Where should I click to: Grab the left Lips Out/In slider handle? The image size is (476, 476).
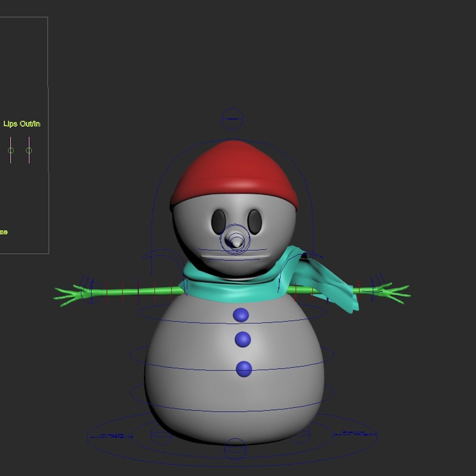tap(11, 150)
